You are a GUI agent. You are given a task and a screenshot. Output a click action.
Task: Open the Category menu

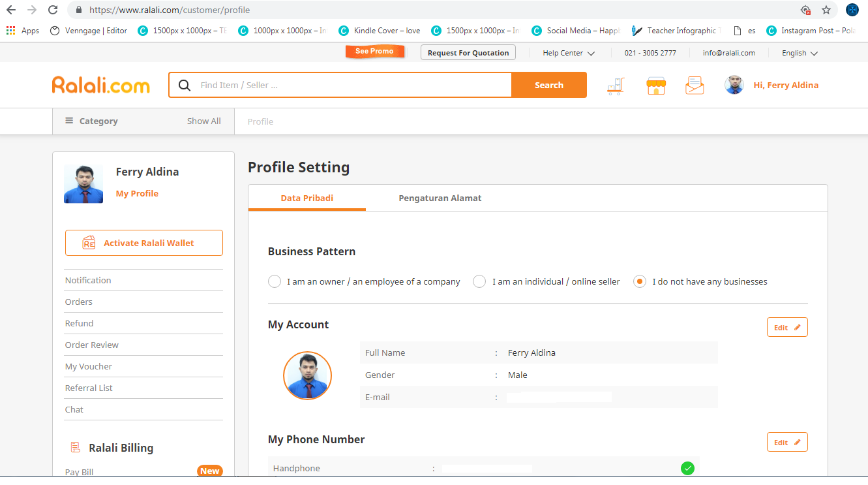coord(92,121)
